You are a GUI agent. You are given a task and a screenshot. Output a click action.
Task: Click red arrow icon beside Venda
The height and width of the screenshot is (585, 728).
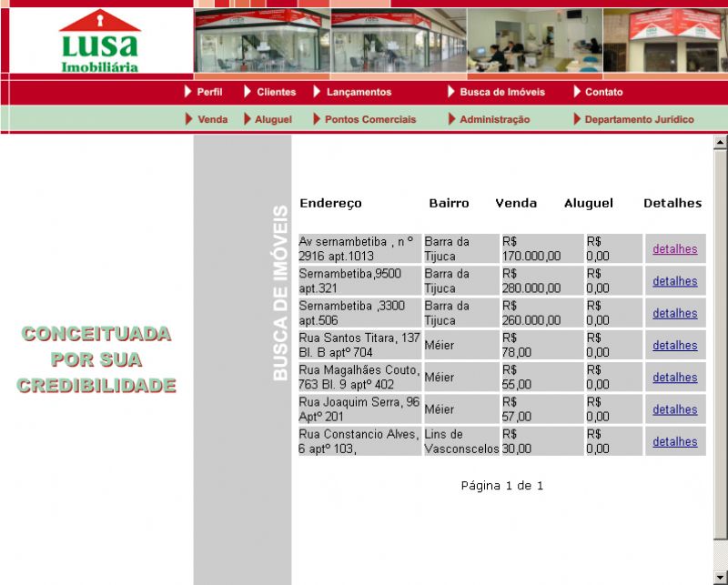click(188, 119)
